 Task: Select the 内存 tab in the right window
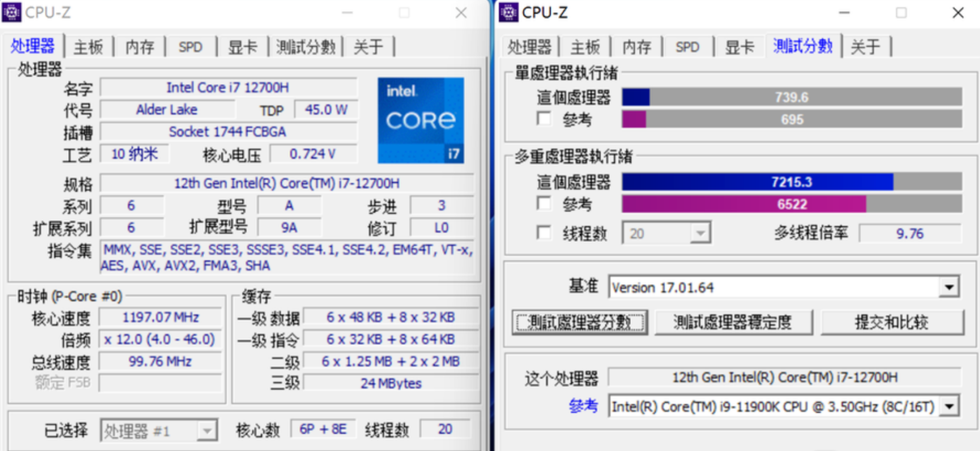(x=636, y=46)
